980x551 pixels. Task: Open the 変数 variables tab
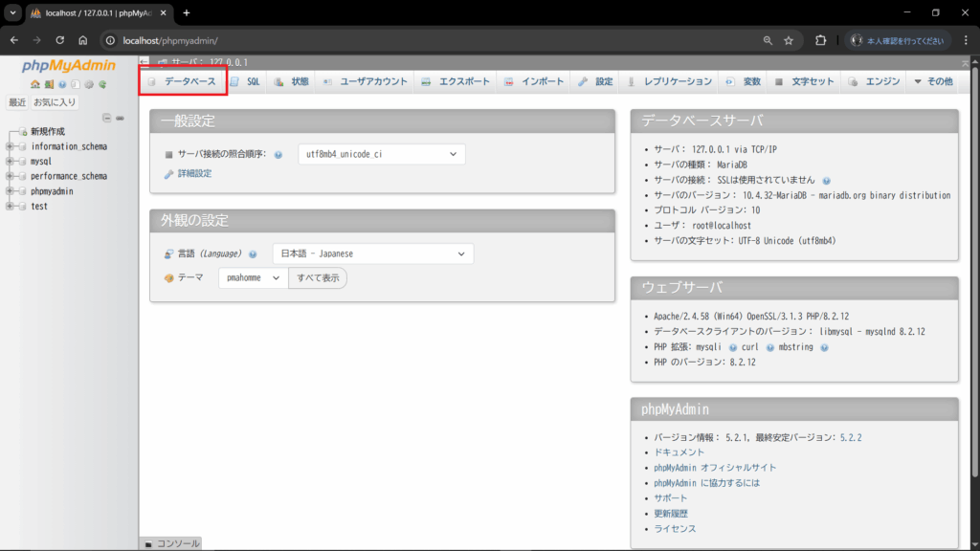[743, 82]
